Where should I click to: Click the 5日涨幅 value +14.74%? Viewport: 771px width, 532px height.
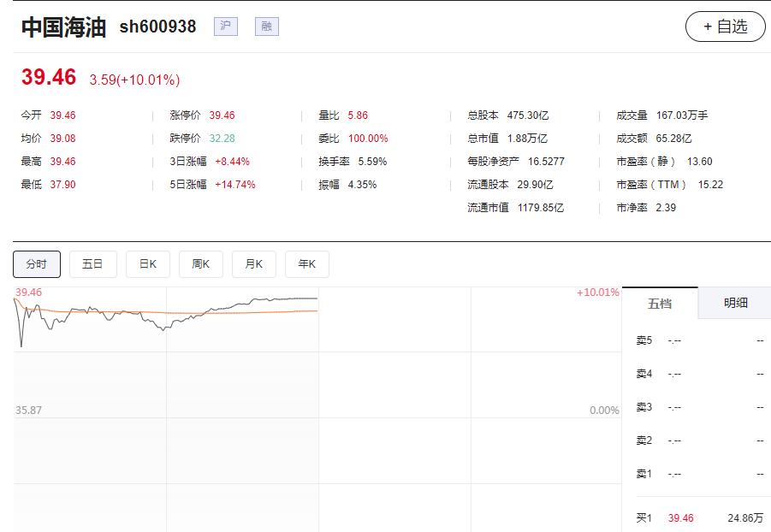click(x=235, y=185)
